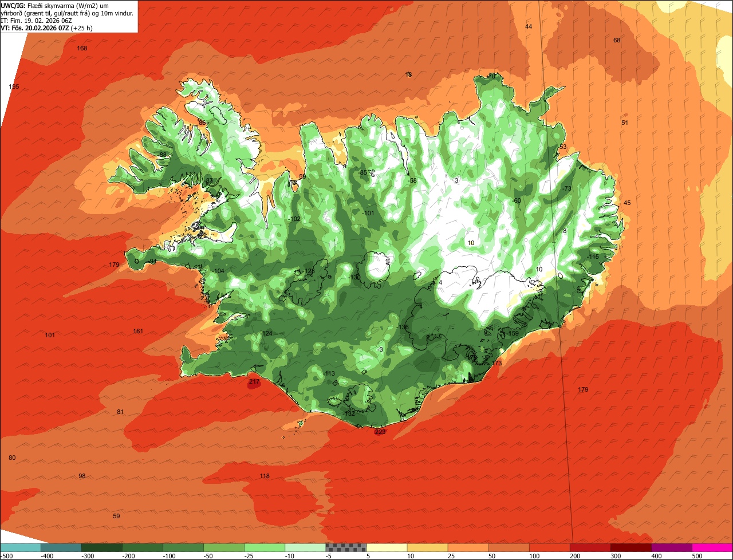
Task: Click the legend label -500
Action: click(x=6, y=556)
